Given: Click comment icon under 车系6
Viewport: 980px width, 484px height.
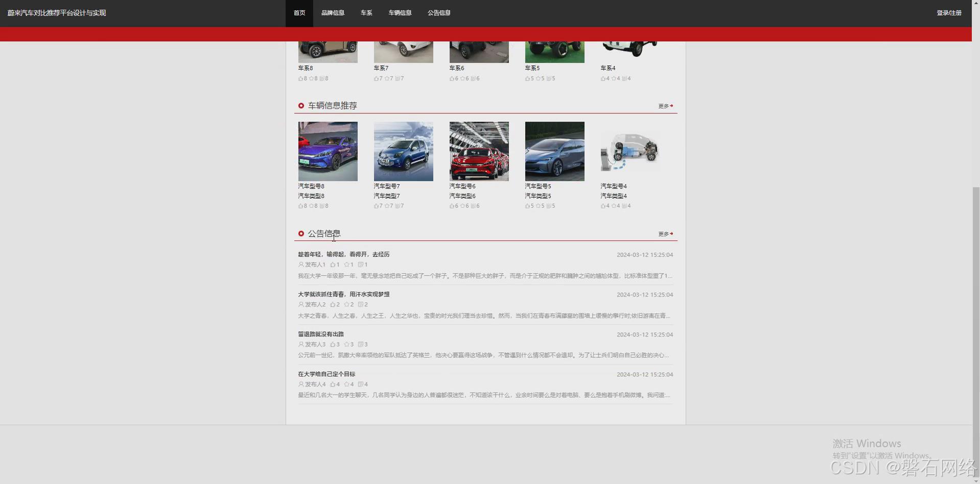Looking at the screenshot, I should point(473,79).
